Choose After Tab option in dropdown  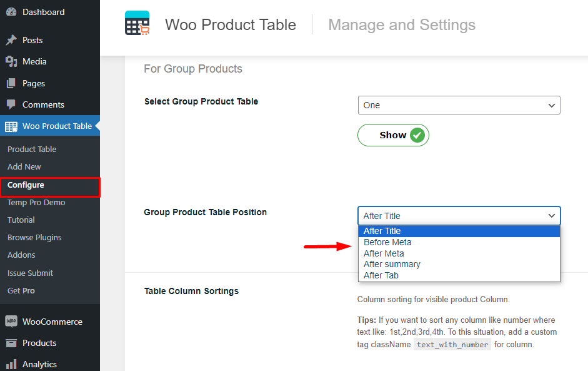[459, 275]
